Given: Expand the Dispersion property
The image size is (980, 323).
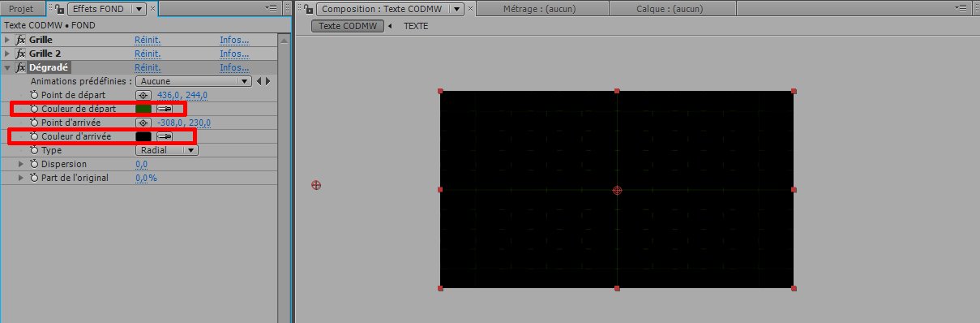Looking at the screenshot, I should pyautogui.click(x=21, y=164).
